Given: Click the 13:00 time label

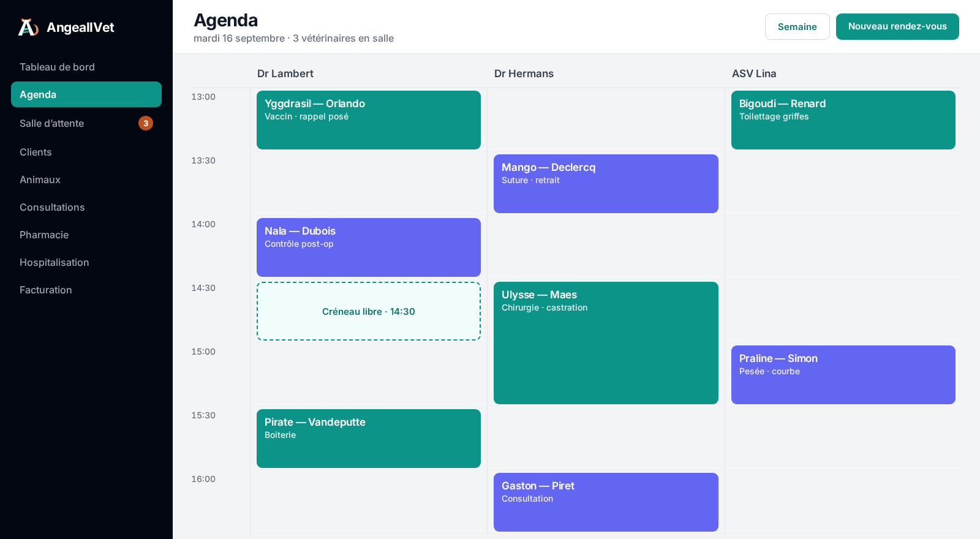Looking at the screenshot, I should tap(203, 97).
